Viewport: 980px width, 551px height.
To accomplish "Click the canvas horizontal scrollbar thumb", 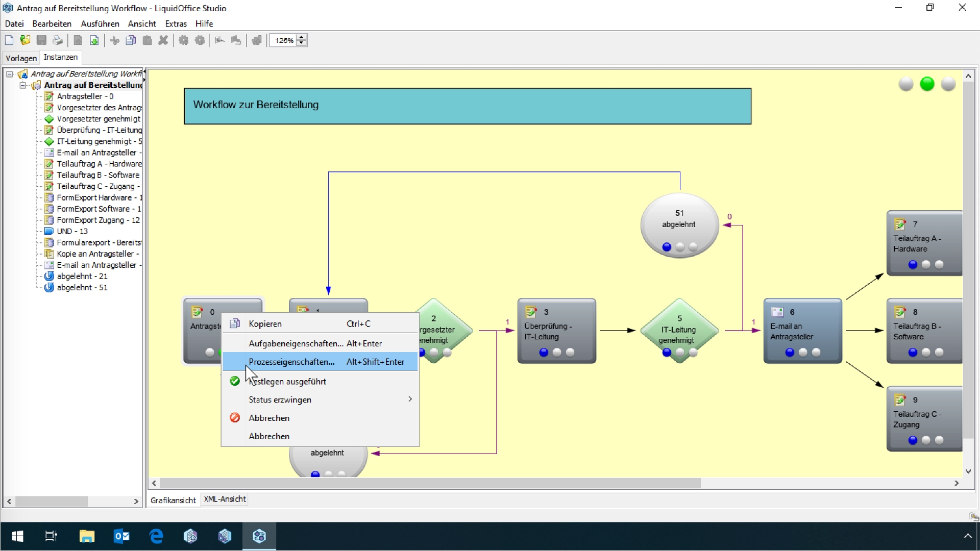I will tap(430, 483).
